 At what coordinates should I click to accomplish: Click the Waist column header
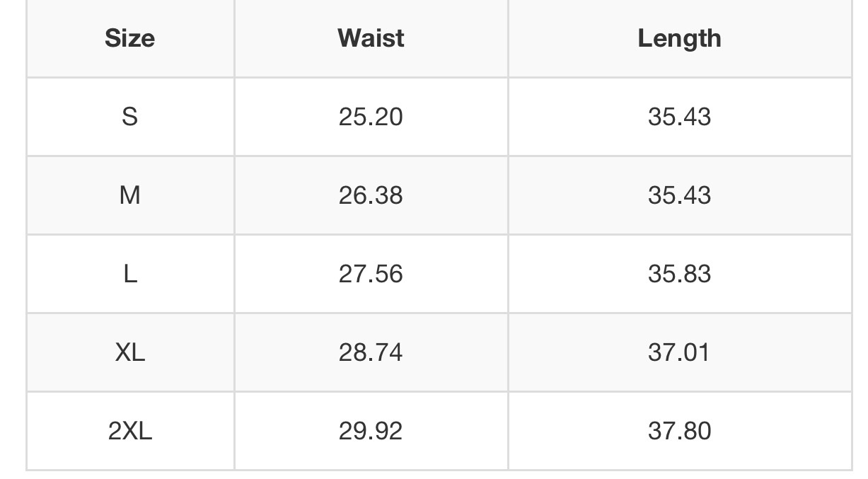tap(371, 38)
